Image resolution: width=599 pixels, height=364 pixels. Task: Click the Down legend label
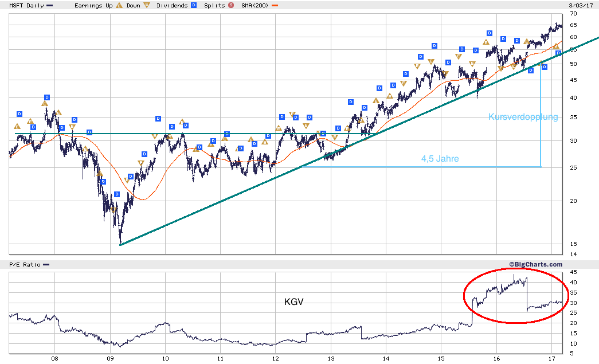[134, 5]
